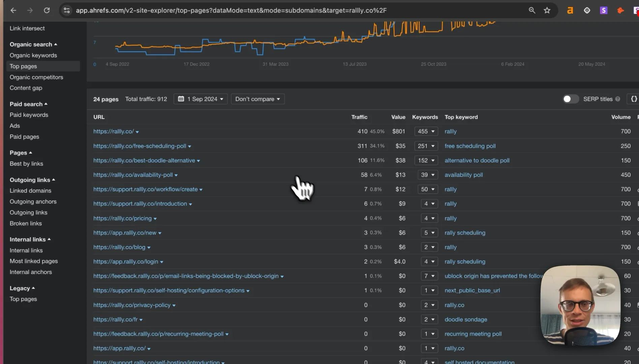Viewport: 639px width, 364px height.
Task: Open the site information icon in address bar
Action: click(x=67, y=10)
